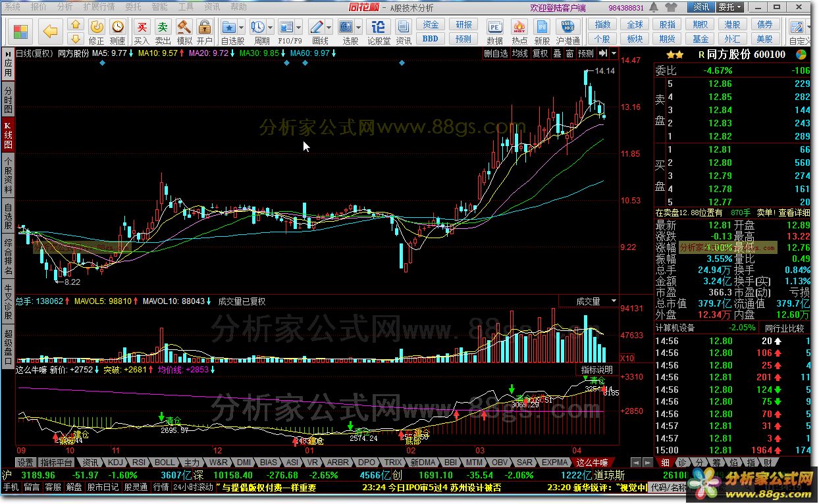Click the 同行业比较 industry comparison link

pyautogui.click(x=785, y=328)
